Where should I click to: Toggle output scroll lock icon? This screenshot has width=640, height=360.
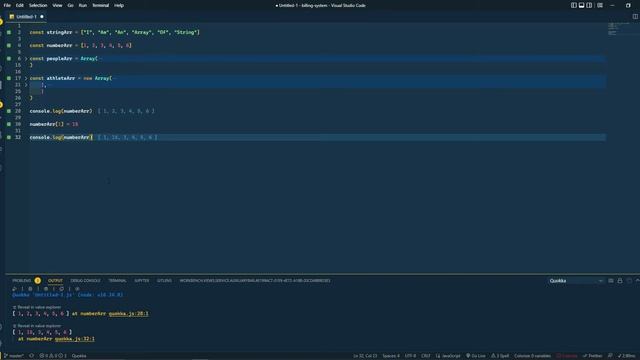620,281
